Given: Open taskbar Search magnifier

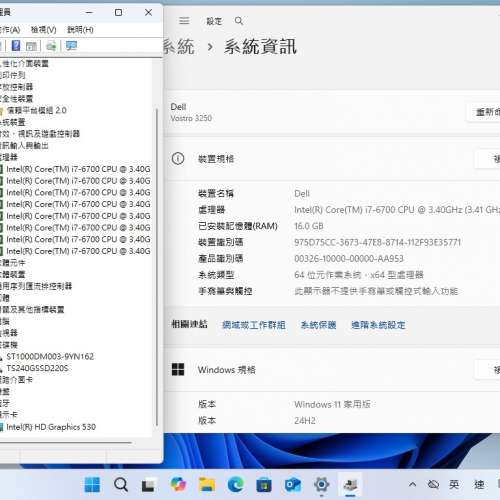Looking at the screenshot, I should tap(121, 485).
